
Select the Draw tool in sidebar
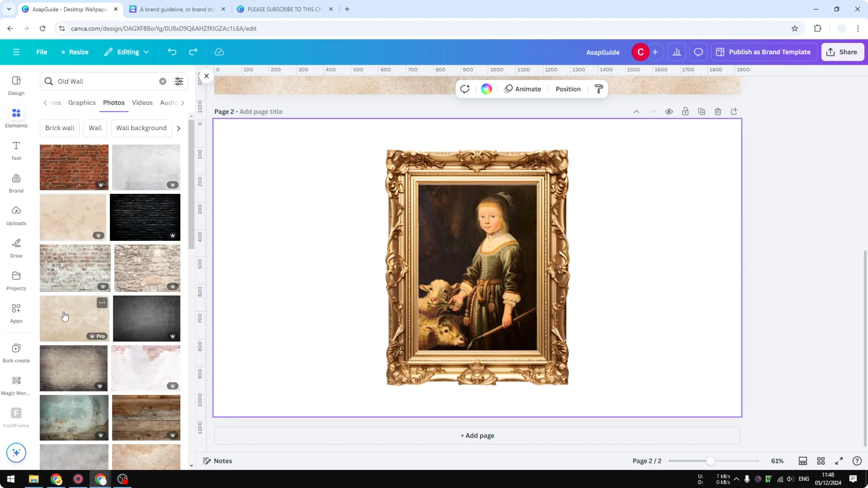(x=16, y=248)
